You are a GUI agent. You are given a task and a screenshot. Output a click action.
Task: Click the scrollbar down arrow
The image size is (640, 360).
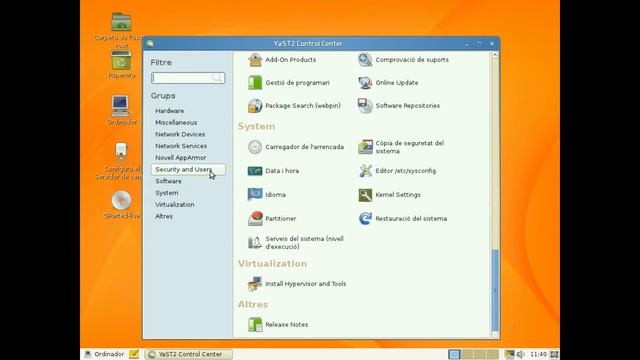pos(495,334)
